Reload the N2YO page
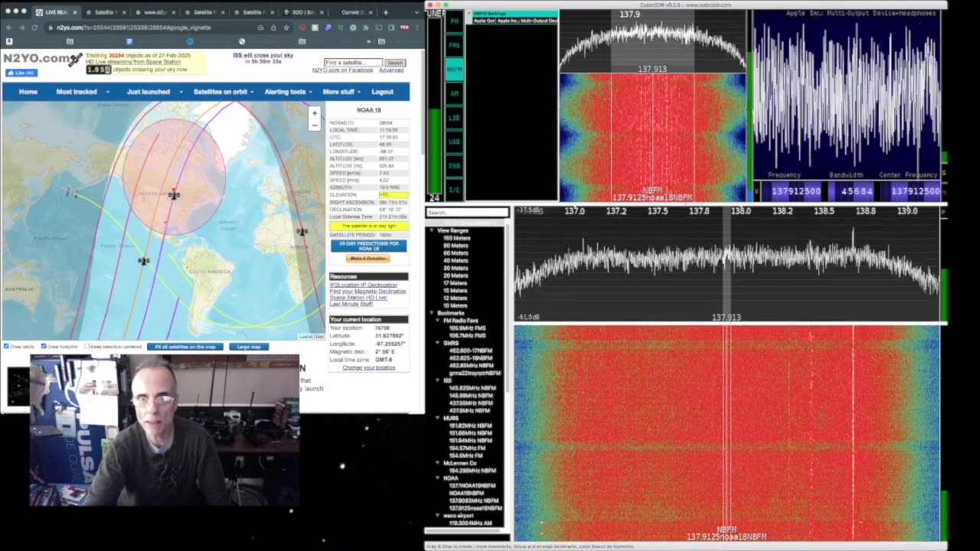The height and width of the screenshot is (551, 980). pyautogui.click(x=34, y=28)
